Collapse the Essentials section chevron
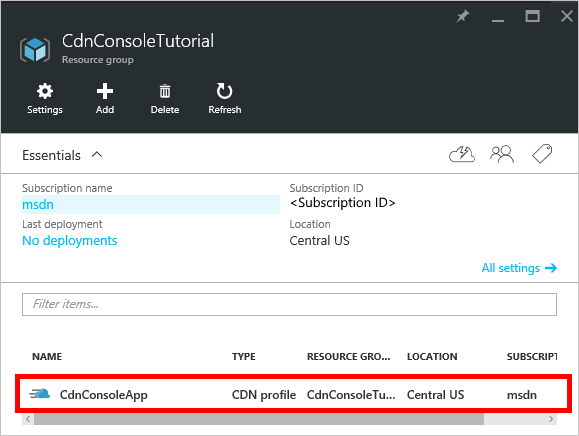Screen dimensions: 579x436 pyautogui.click(x=97, y=155)
